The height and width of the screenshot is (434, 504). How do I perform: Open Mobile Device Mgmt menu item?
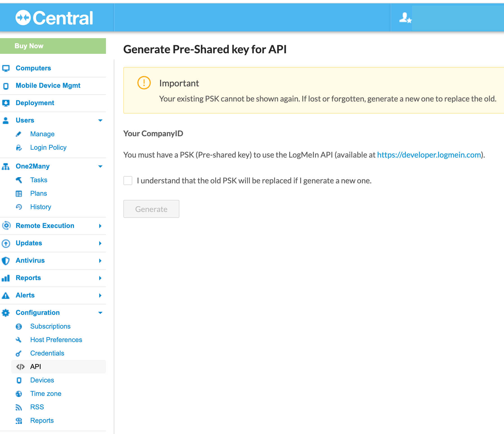(48, 86)
